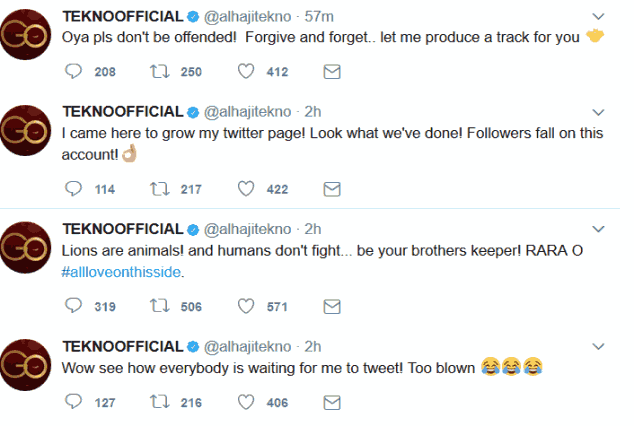Image resolution: width=634 pixels, height=426 pixels.
Task: Share the "grow my twitter page" tweet via message
Action: click(x=333, y=189)
